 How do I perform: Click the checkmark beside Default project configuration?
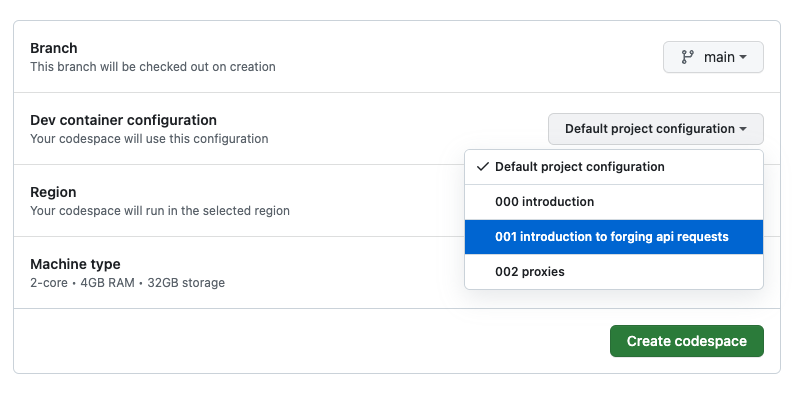pyautogui.click(x=483, y=167)
